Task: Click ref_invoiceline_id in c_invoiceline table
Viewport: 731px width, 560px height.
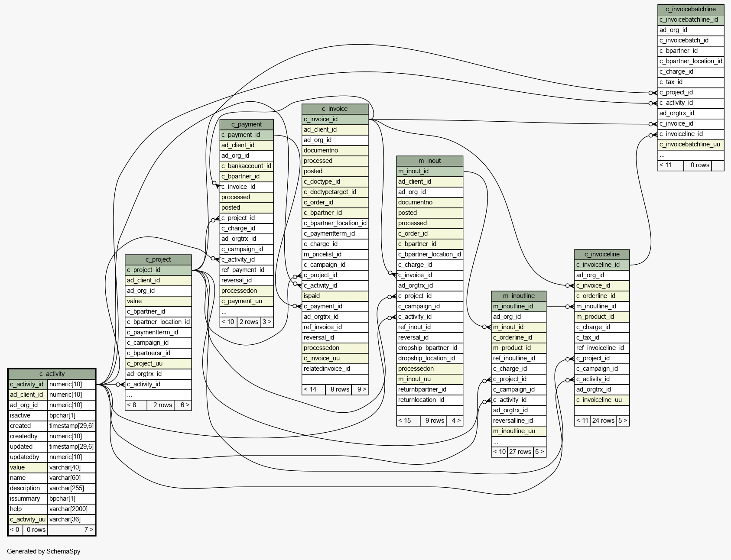Action: point(602,348)
